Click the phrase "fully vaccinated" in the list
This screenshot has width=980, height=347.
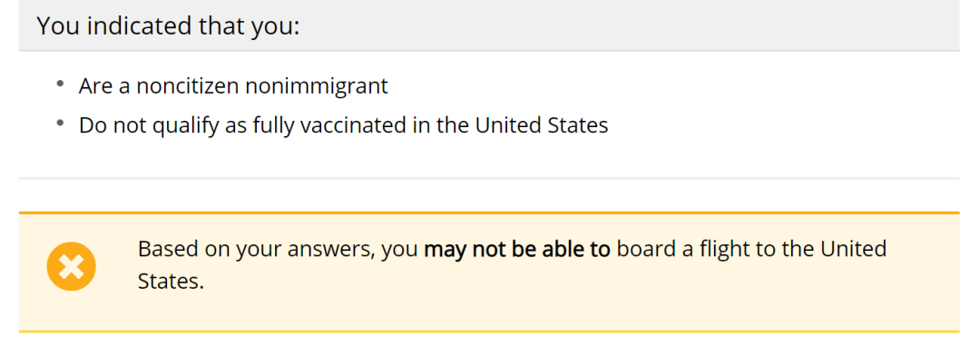(329, 125)
